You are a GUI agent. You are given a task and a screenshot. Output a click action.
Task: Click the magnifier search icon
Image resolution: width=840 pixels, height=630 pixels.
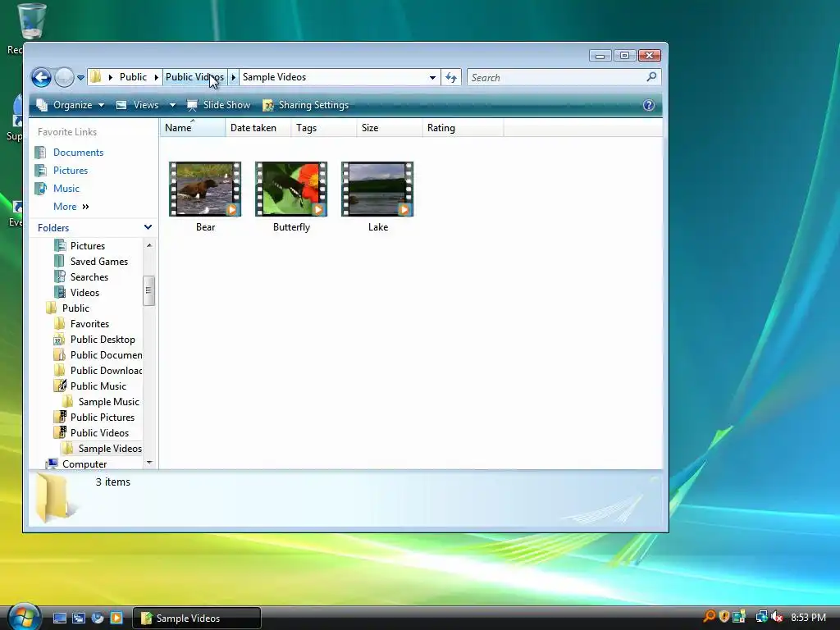[651, 77]
